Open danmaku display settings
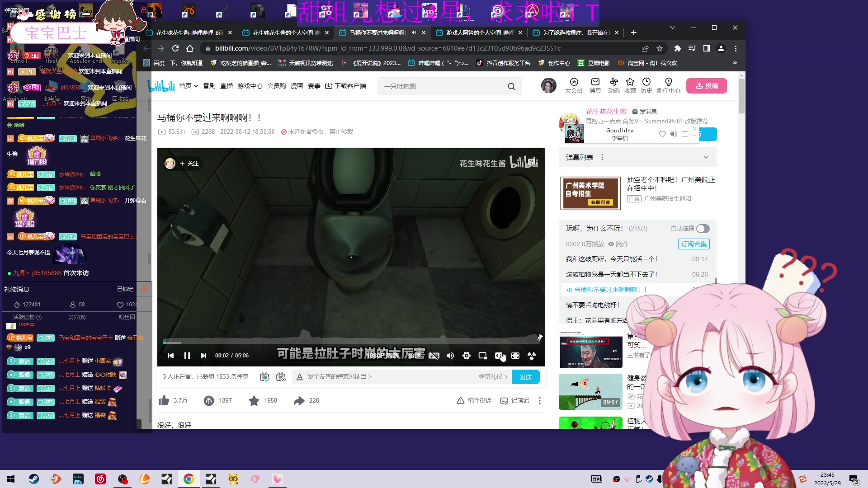The image size is (868, 488). [x=281, y=377]
